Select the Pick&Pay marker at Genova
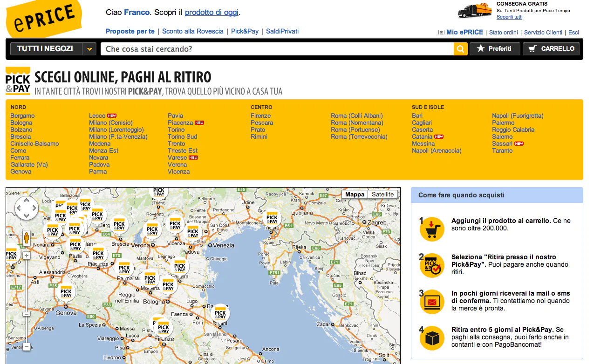 pyautogui.click(x=66, y=292)
